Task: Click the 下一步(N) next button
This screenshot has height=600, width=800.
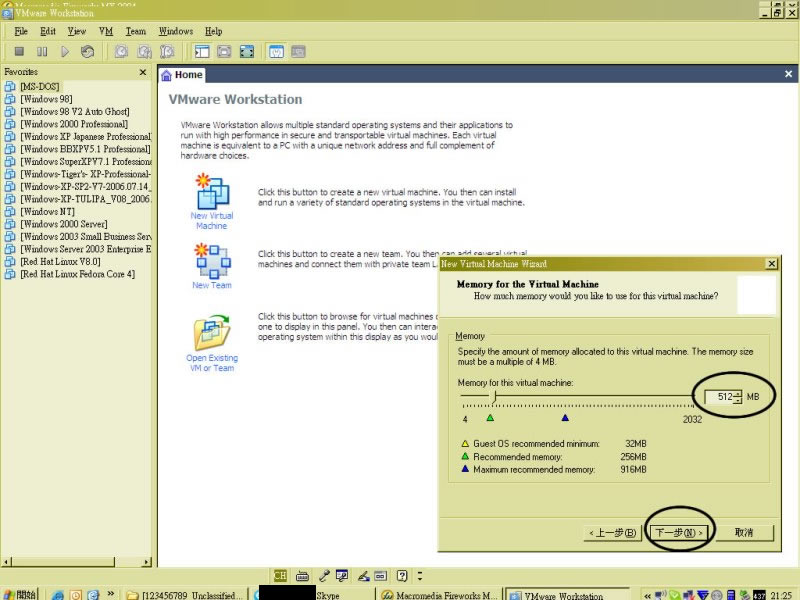Action: pyautogui.click(x=679, y=533)
